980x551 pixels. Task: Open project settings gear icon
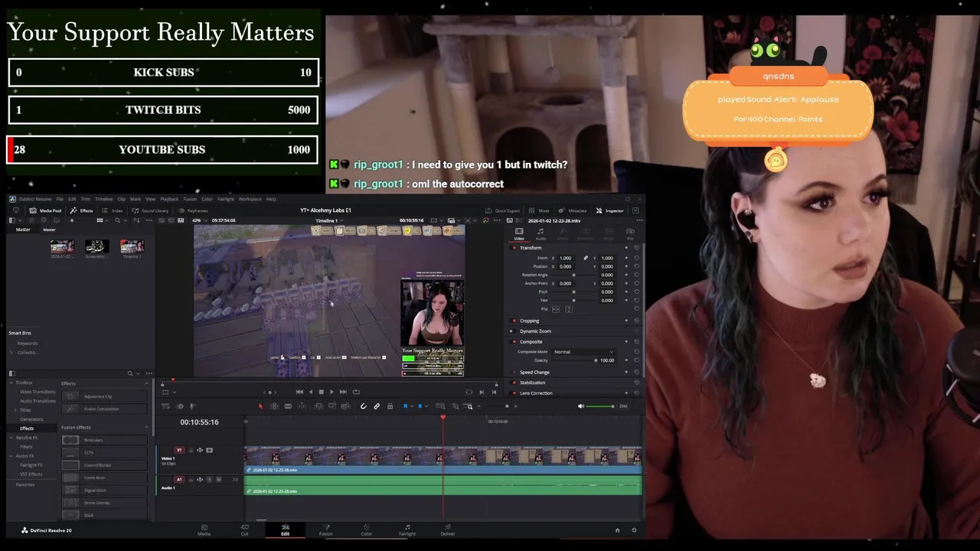pyautogui.click(x=634, y=530)
